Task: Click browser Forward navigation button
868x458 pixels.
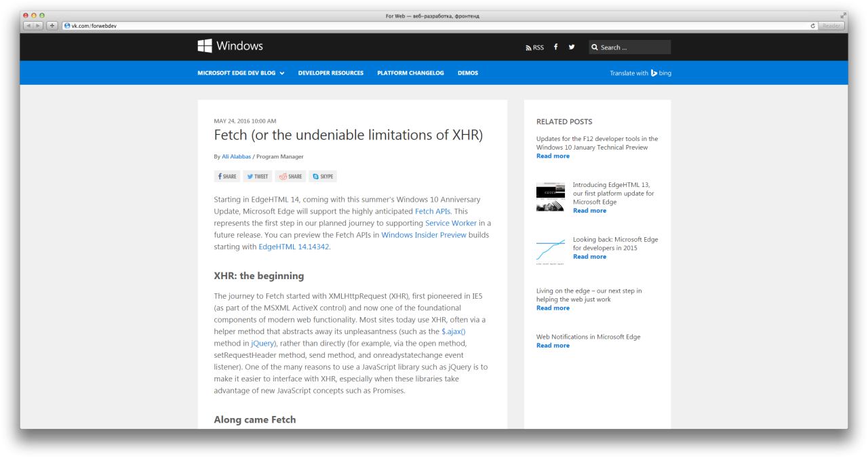Action: click(39, 26)
